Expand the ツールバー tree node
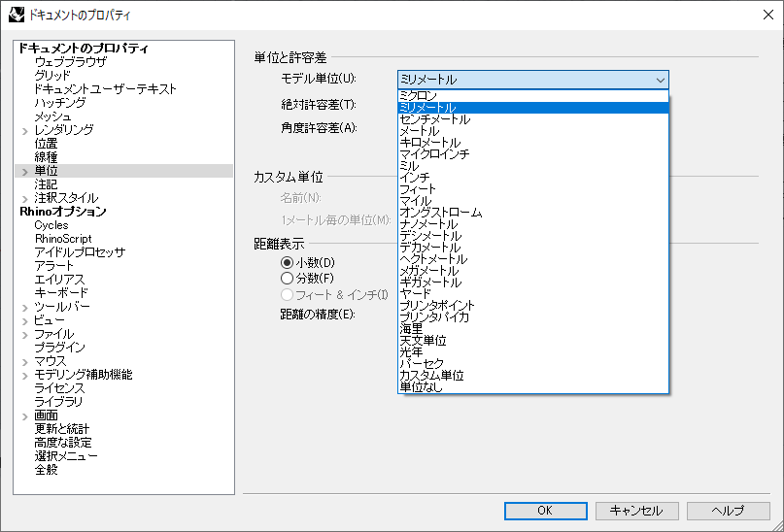 24,307
